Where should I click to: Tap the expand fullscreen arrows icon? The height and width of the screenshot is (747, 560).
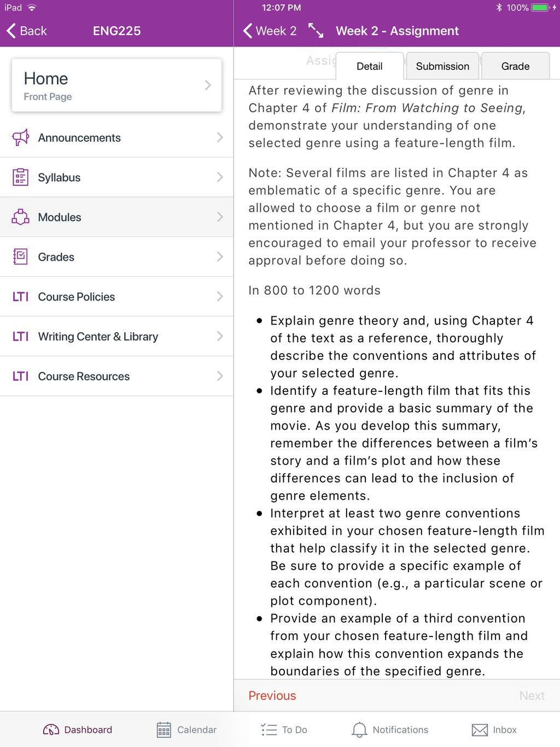316,31
